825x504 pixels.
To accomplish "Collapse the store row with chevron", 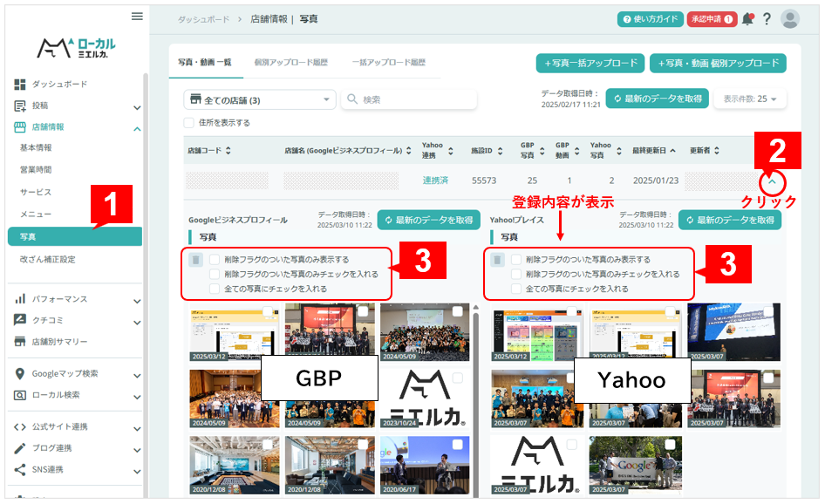I will (x=773, y=181).
